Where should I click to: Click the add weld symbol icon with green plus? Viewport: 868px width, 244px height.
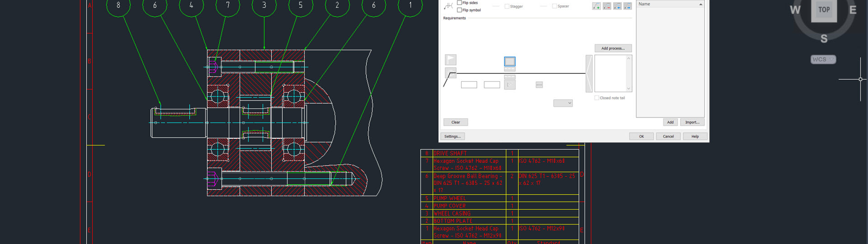[x=596, y=6]
